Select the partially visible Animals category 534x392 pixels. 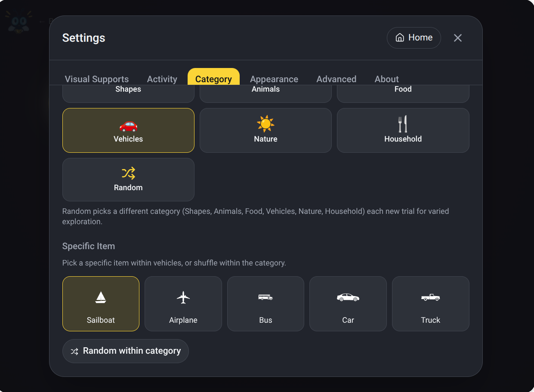[x=265, y=93]
